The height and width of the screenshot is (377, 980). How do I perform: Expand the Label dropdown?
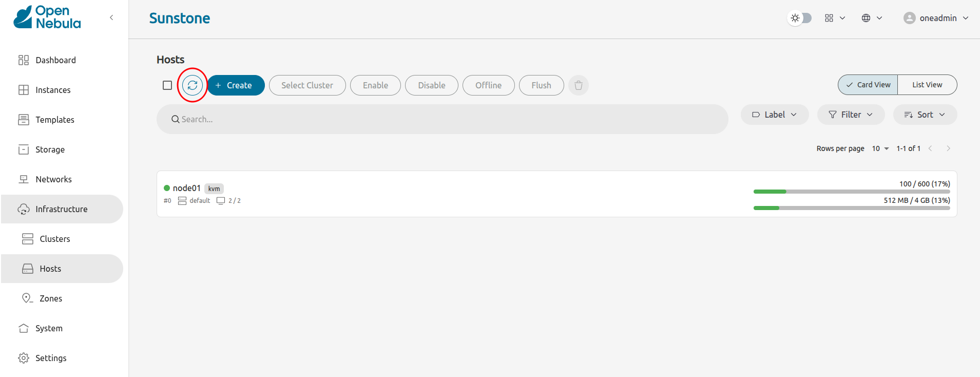point(774,115)
